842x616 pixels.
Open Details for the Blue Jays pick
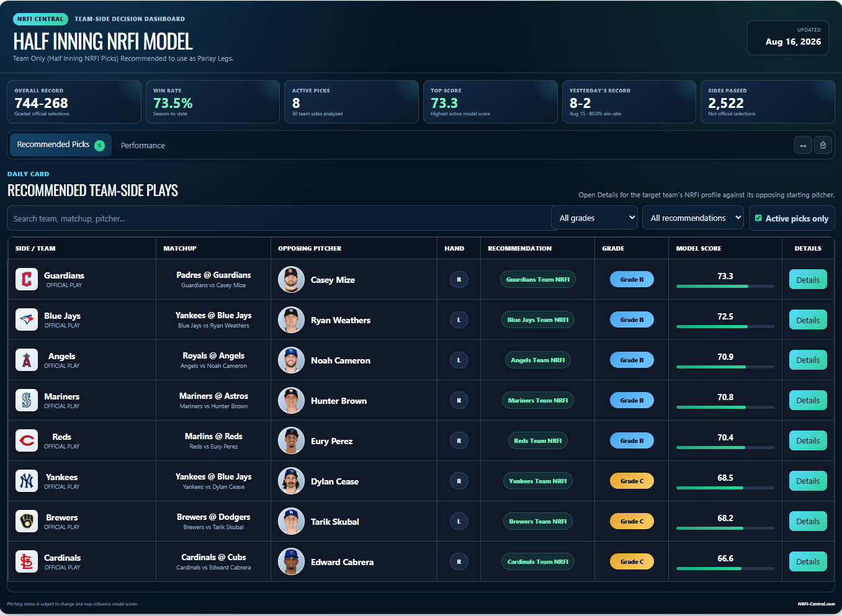coord(808,320)
